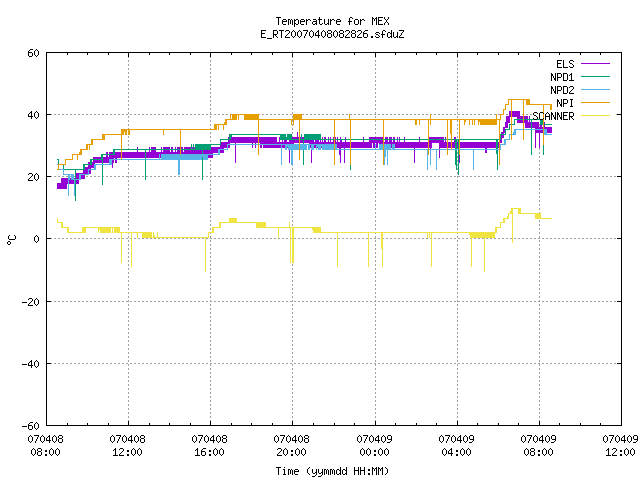The width and height of the screenshot is (640, 480).
Task: Click the yellow SCANNER legend line sample
Action: (x=596, y=116)
